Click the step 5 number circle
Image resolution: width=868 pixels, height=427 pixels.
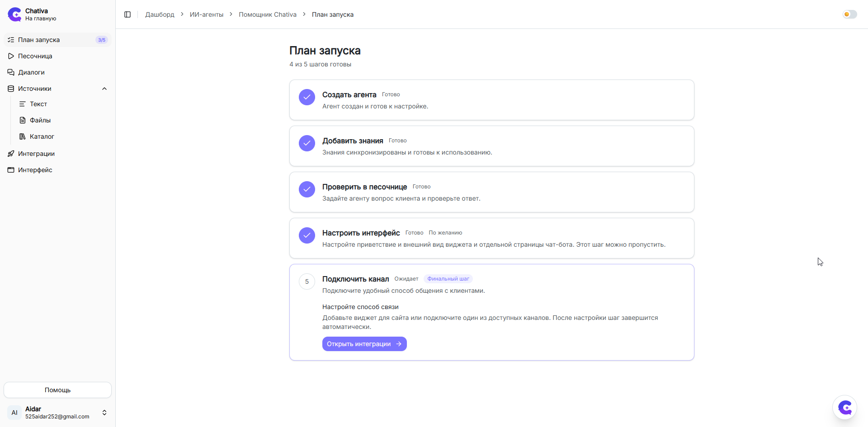307,282
